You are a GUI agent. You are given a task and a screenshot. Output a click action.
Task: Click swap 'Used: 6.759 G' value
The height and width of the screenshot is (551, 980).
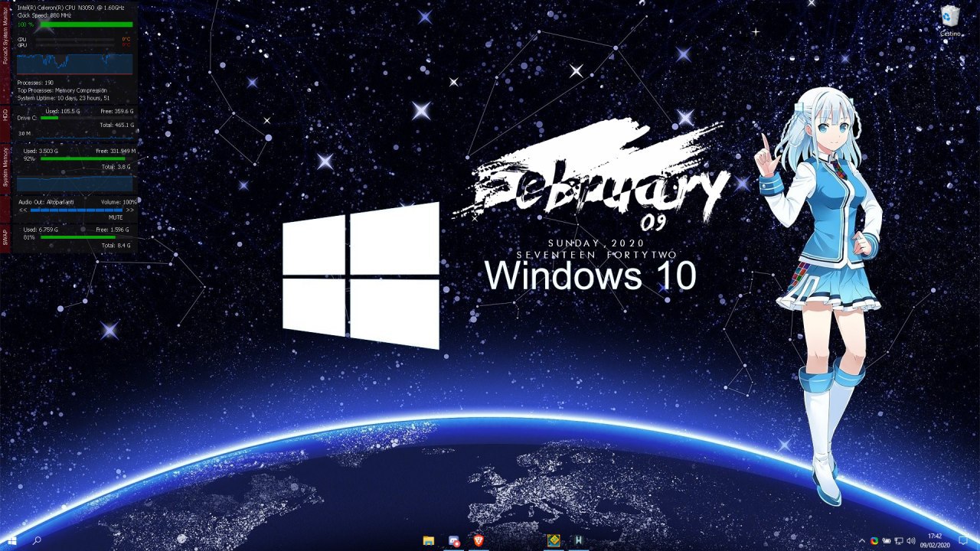point(41,230)
